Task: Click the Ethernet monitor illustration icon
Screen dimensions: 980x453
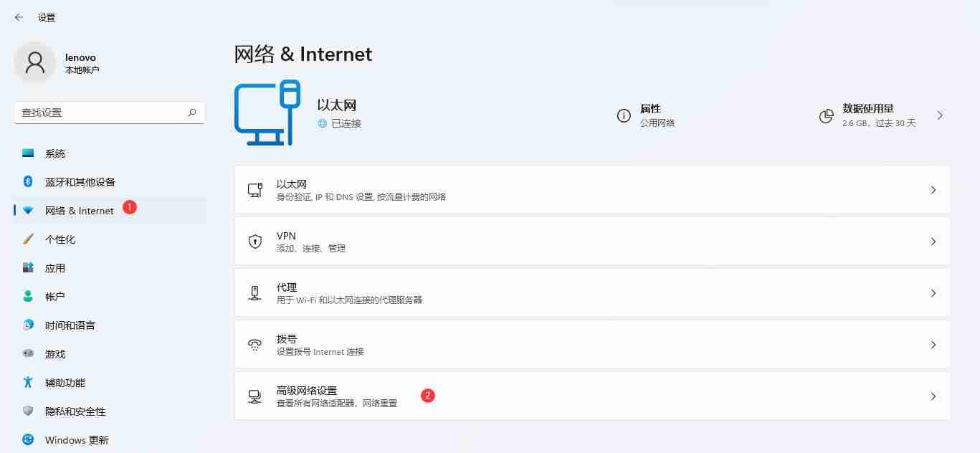Action: coord(267,113)
